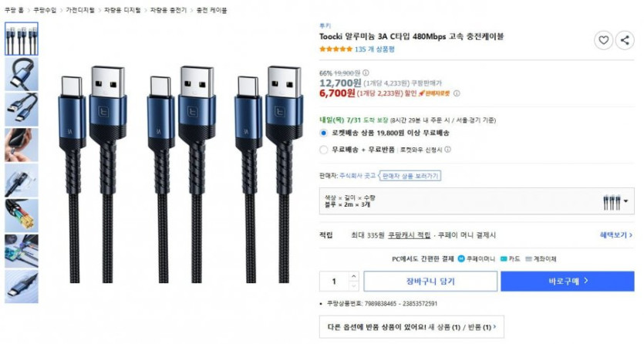Expand 다른 옵션에 반품 상품이 있어요 box
The image size is (644, 344).
pos(412,327)
